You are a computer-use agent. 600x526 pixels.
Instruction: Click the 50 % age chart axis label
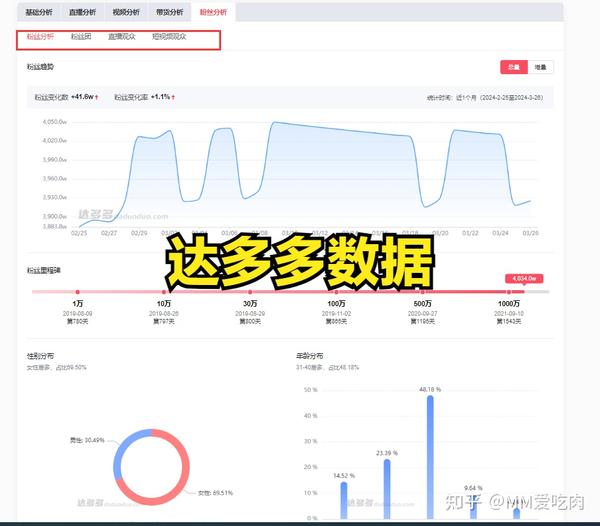310,390
